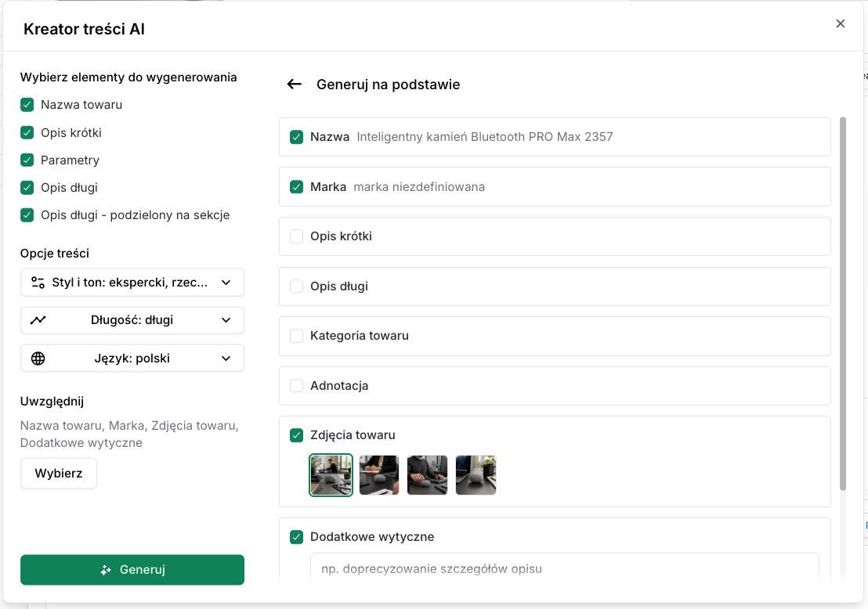
Task: Click the green Generuj button
Action: coord(132,570)
